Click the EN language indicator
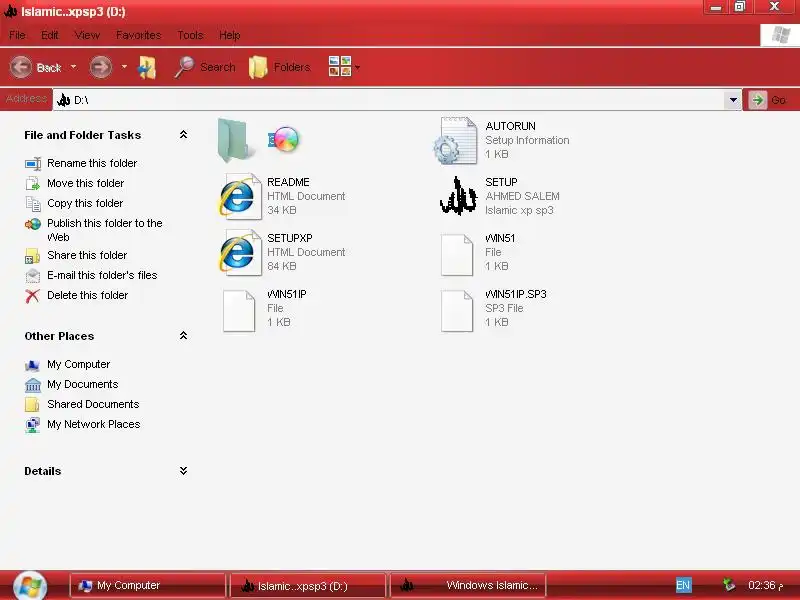800x600 pixels. pyautogui.click(x=683, y=585)
